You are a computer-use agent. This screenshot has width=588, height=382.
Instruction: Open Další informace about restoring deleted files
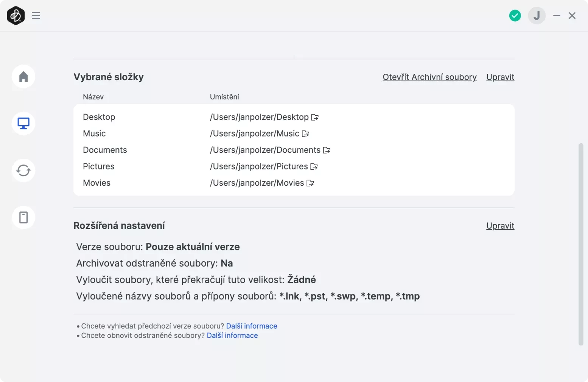pyautogui.click(x=232, y=335)
